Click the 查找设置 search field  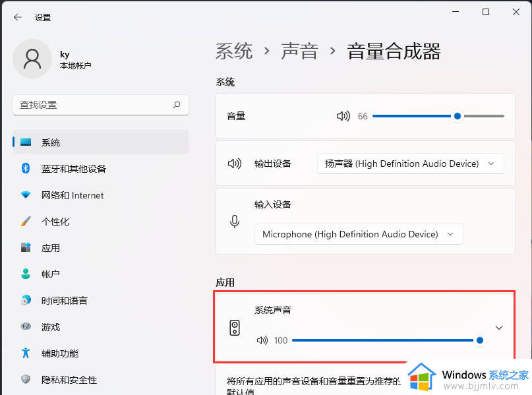[x=101, y=105]
